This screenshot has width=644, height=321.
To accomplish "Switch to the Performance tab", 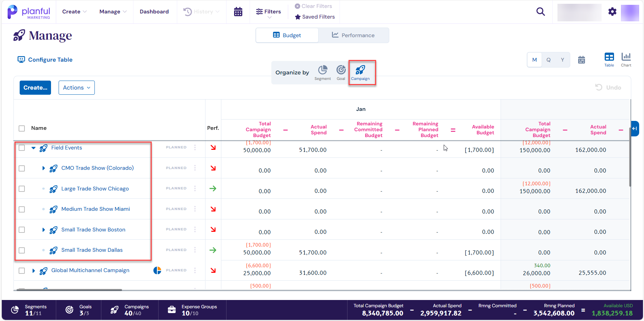I will [x=353, y=35].
